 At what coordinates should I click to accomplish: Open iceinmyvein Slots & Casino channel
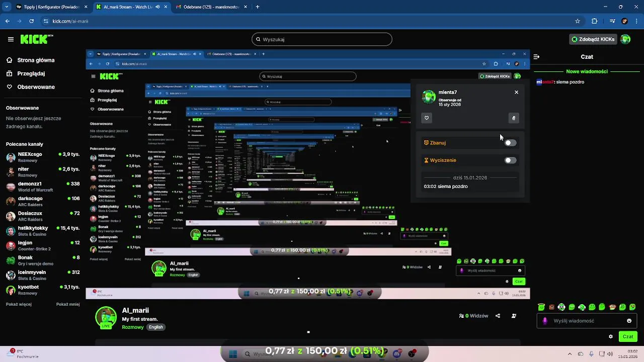point(42,275)
